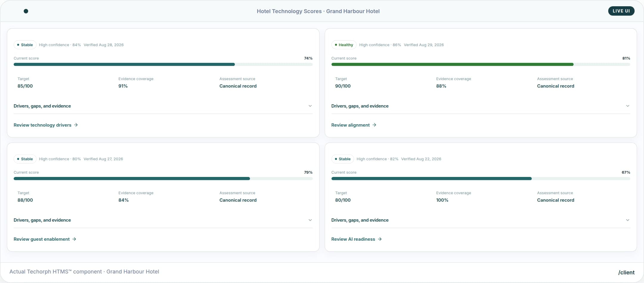The height and width of the screenshot is (283, 644).
Task: Click the /client path in footer
Action: 626,272
